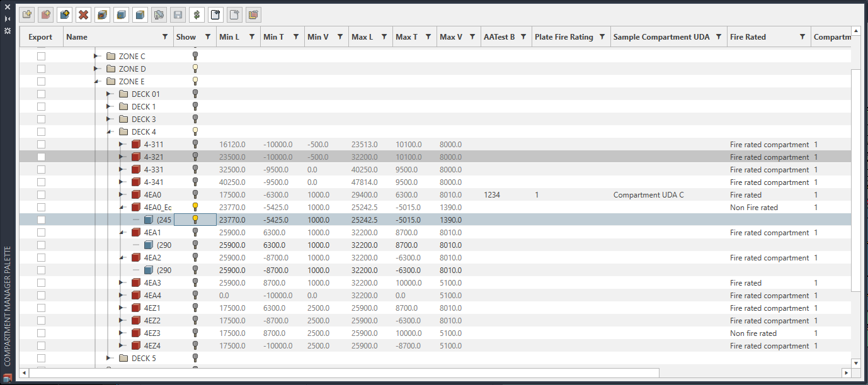Click the folder icon of ZONE C
This screenshot has height=385, width=868.
point(111,56)
